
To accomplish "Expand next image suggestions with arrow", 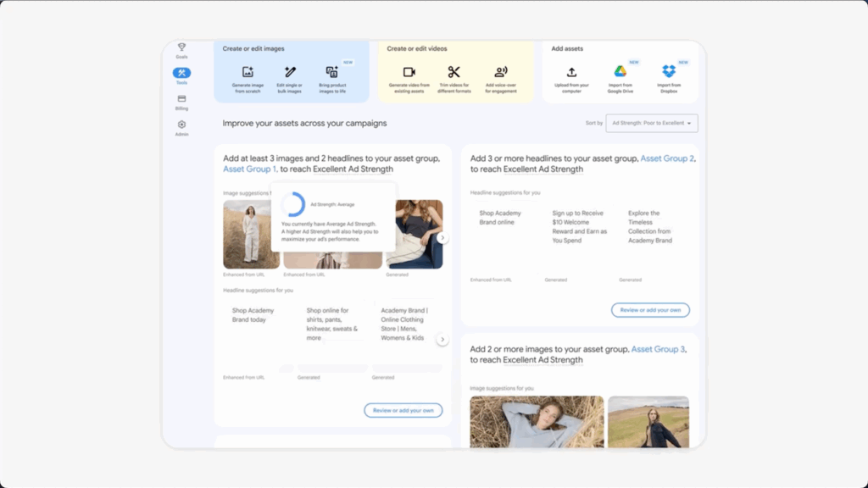I will tap(442, 238).
